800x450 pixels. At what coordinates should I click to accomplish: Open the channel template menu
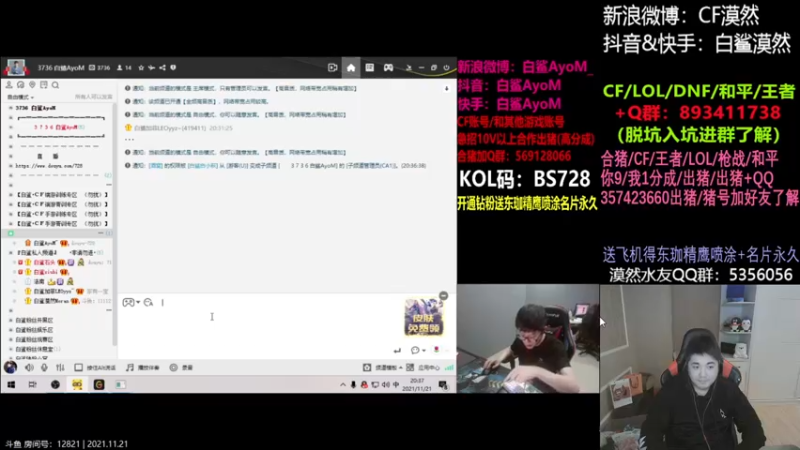click(383, 367)
